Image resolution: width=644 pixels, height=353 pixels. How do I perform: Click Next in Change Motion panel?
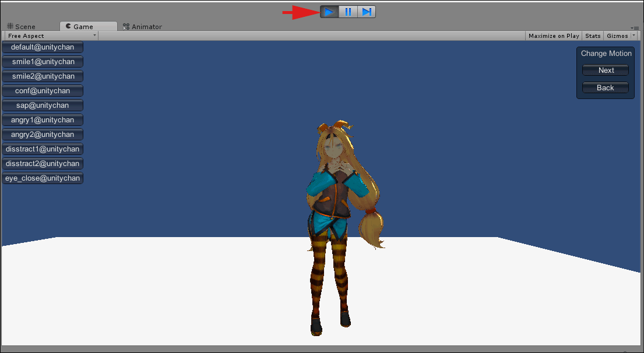[x=606, y=70]
